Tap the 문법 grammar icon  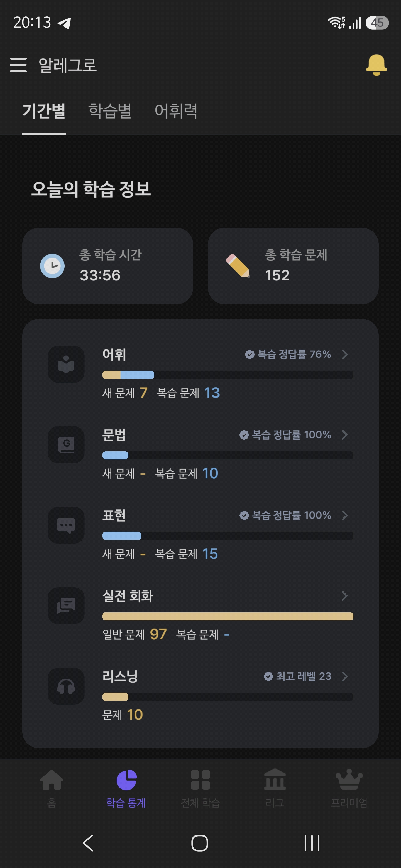pos(66,445)
